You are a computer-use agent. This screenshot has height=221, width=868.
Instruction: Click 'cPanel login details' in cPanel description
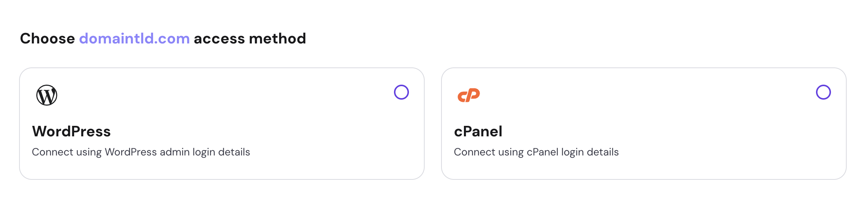coord(572,152)
